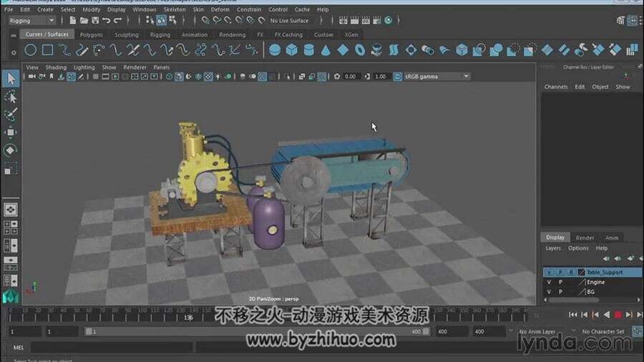644x362 pixels.
Task: Click the viewport Select Camera icon
Action: point(31,77)
